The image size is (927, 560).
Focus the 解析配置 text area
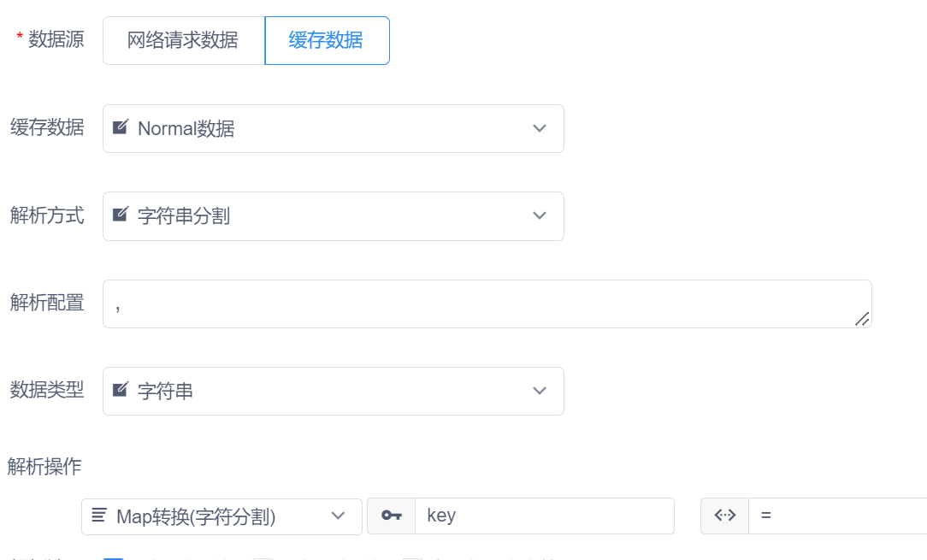tap(479, 304)
